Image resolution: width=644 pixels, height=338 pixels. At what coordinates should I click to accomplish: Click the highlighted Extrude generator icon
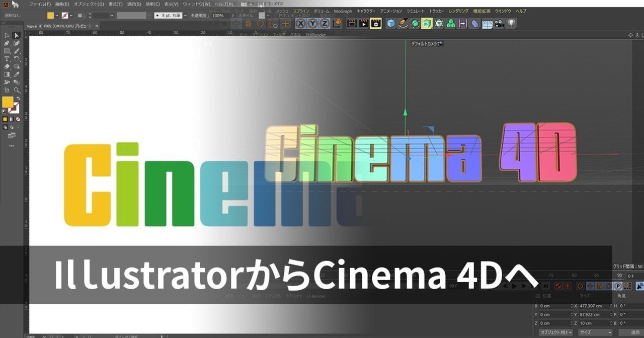pos(427,23)
